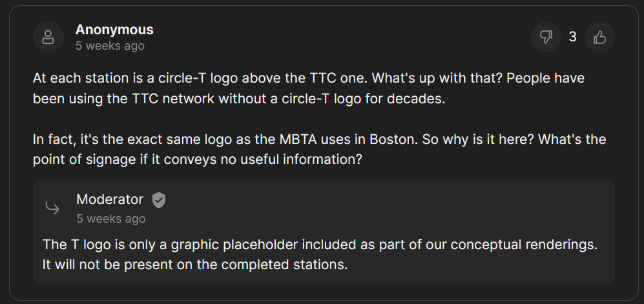Image resolution: width=644 pixels, height=304 pixels.
Task: Click the line starting "In fact, it's"
Action: click(x=319, y=139)
